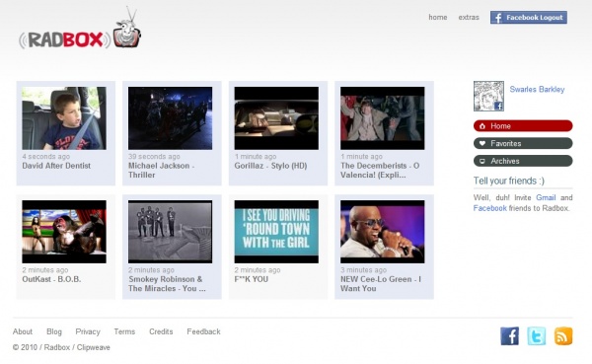
Task: Open the Feedback footer link
Action: coord(203,331)
